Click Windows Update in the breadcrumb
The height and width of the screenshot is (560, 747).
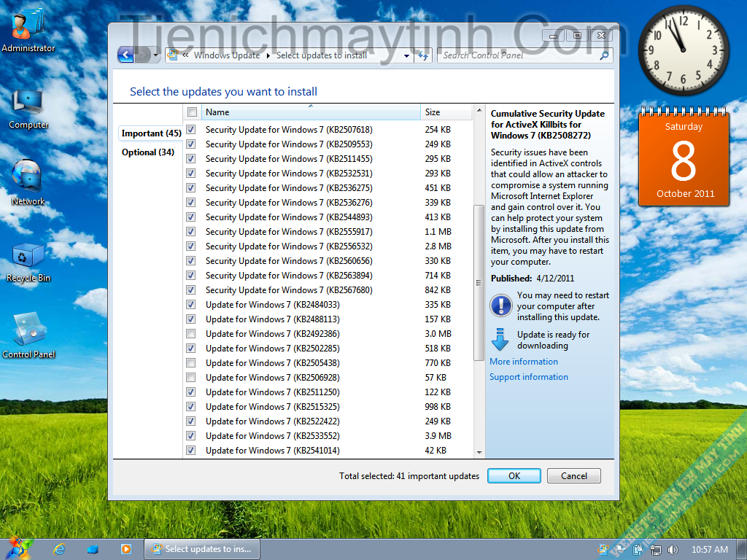click(x=227, y=55)
